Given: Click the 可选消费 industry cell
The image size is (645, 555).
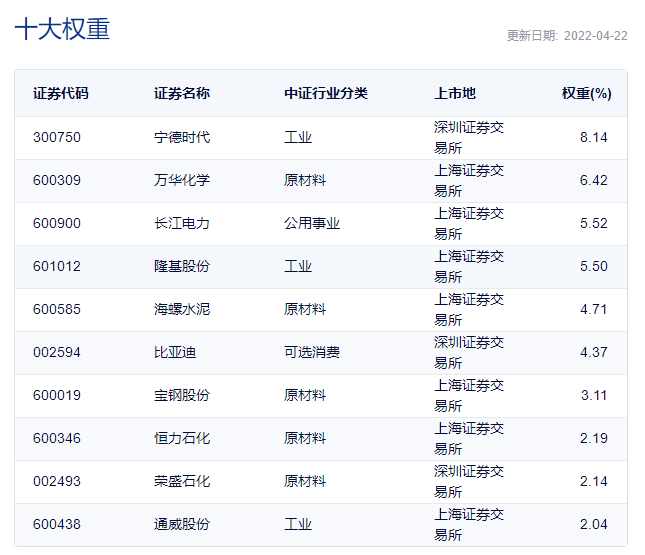Looking at the screenshot, I should [312, 352].
